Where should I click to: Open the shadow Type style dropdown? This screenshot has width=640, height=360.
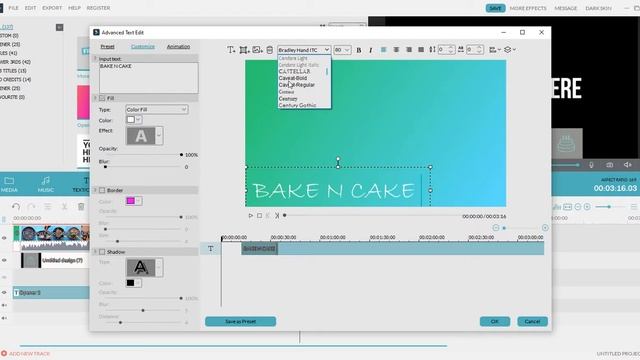159,268
